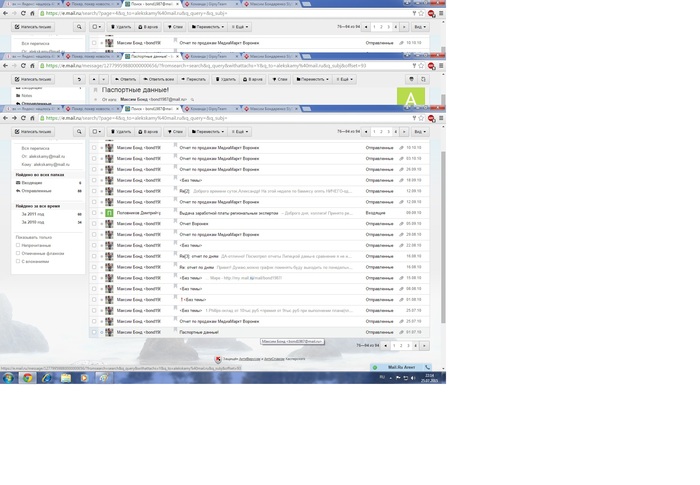Click the Google Chrome taskbar icon
Viewport: 700px width, 485px height.
tap(27, 378)
